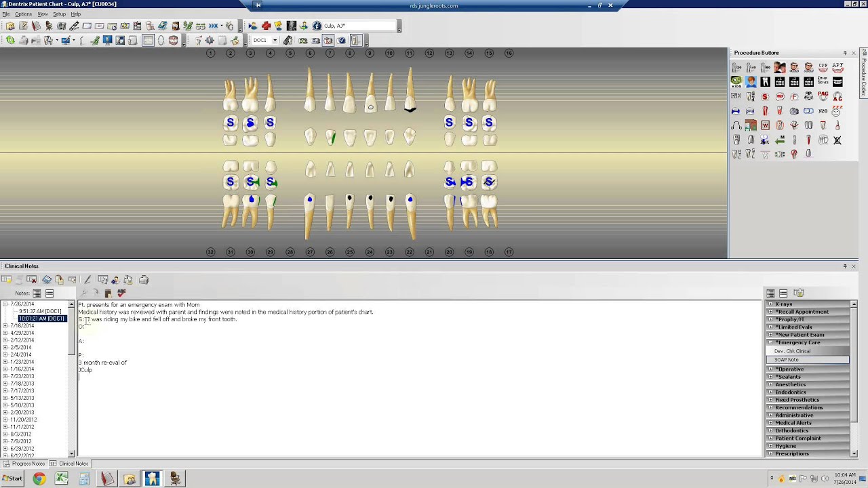Click the pencil edit icon in Clinical Notes toolbar
This screenshot has width=868, height=488.
[87, 279]
